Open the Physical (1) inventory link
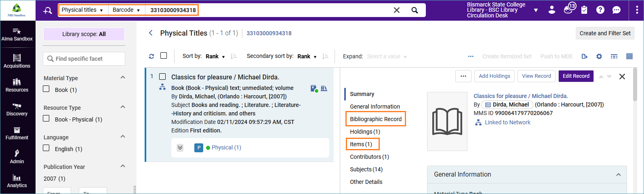Screen dimensions: 644x194 [x=226, y=147]
